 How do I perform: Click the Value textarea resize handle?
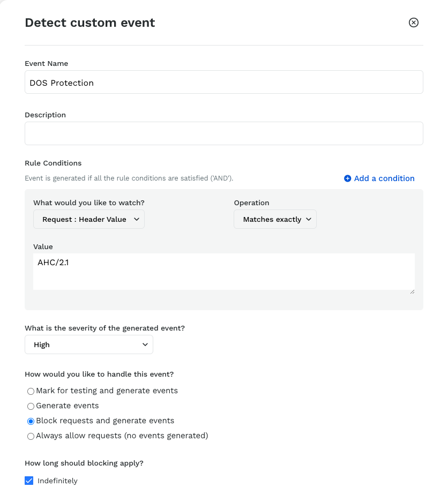click(412, 291)
